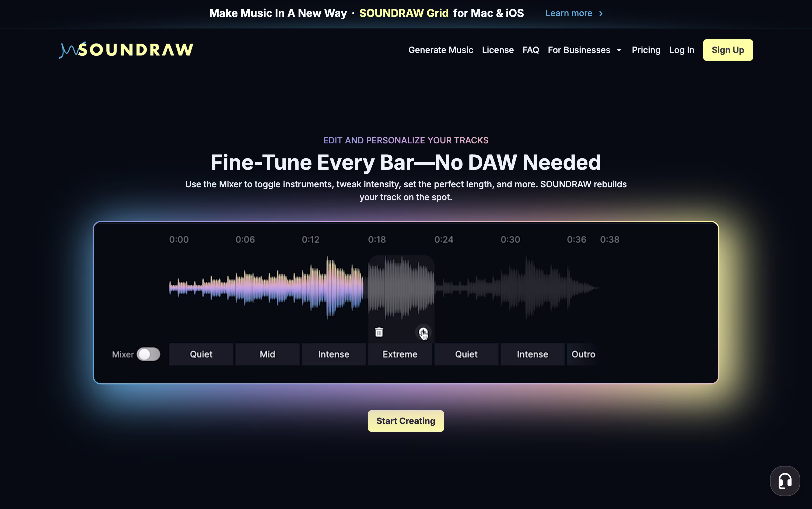
Task: Select the second Quiet segment block
Action: pos(466,354)
